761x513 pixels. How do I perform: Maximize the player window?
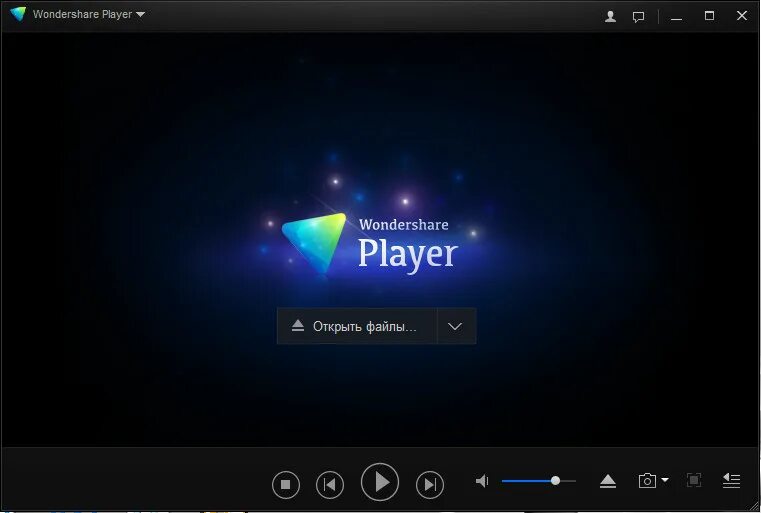pos(709,16)
